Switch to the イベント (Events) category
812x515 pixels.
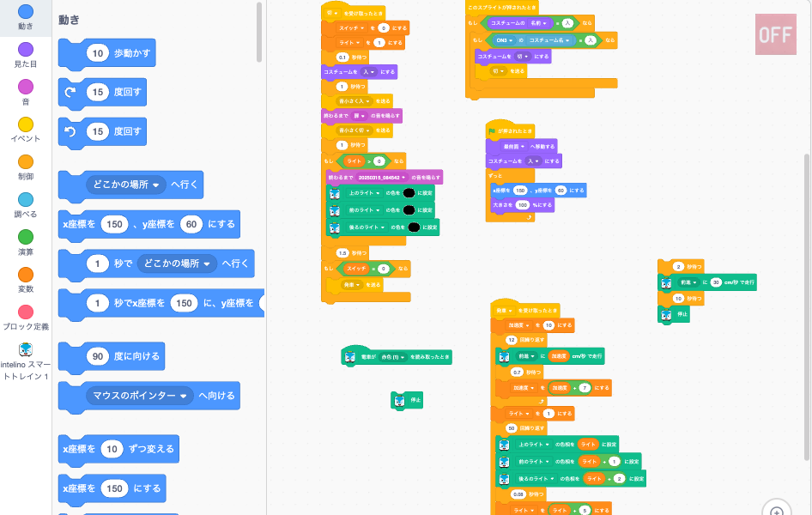pos(26,124)
